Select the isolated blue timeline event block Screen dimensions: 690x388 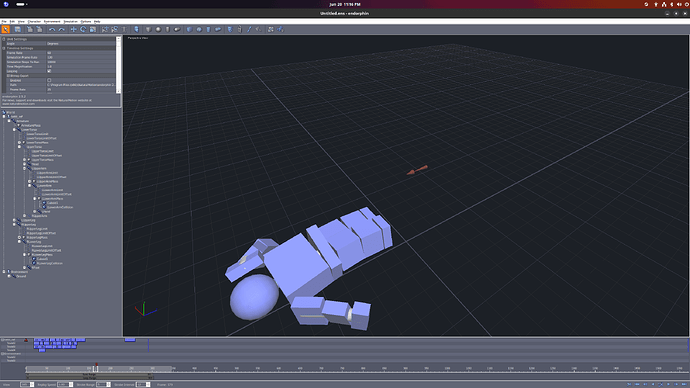point(130,340)
